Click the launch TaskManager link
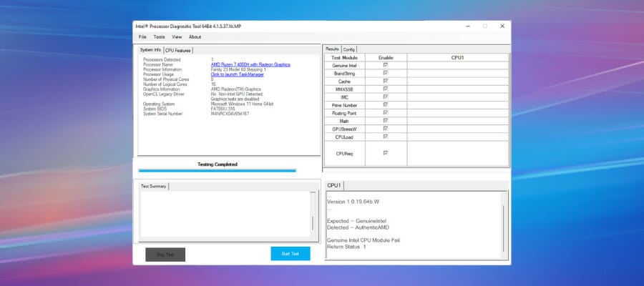644x286 pixels. pos(238,74)
